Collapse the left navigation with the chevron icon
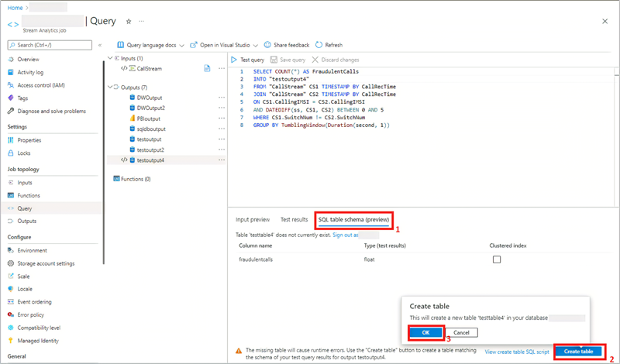The image size is (620, 364). point(100,45)
